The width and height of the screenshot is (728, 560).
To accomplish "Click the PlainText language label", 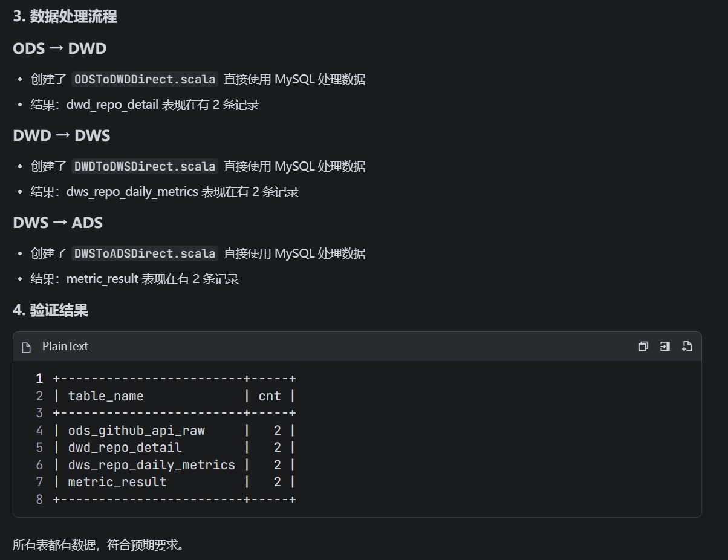I will point(65,347).
